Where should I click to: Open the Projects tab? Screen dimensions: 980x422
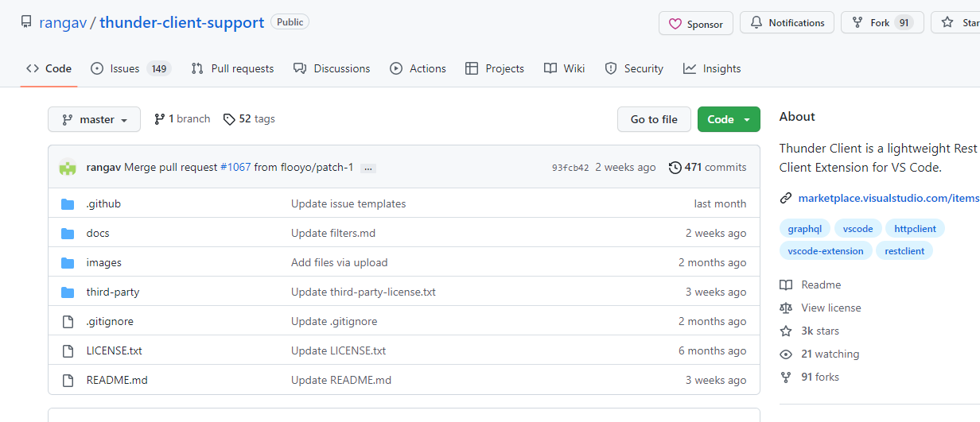click(x=495, y=69)
